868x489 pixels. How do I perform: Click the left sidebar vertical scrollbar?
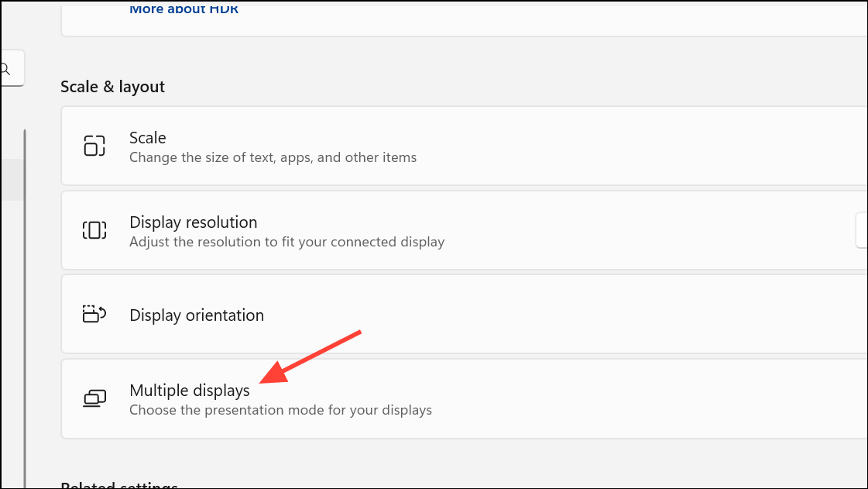pyautogui.click(x=25, y=310)
